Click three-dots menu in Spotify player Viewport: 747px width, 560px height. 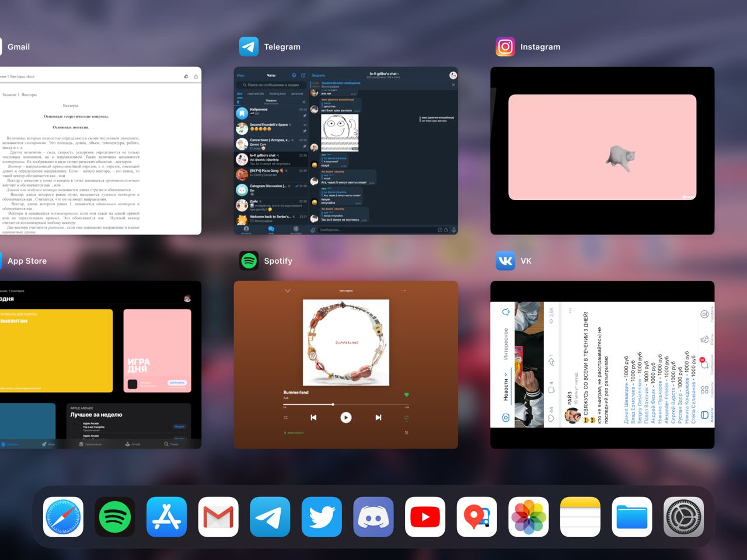click(404, 290)
